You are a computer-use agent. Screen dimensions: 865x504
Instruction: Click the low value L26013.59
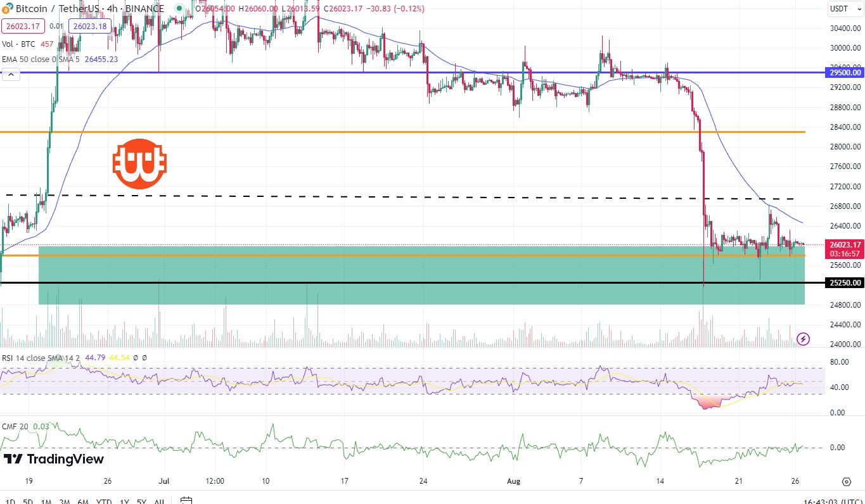click(301, 9)
